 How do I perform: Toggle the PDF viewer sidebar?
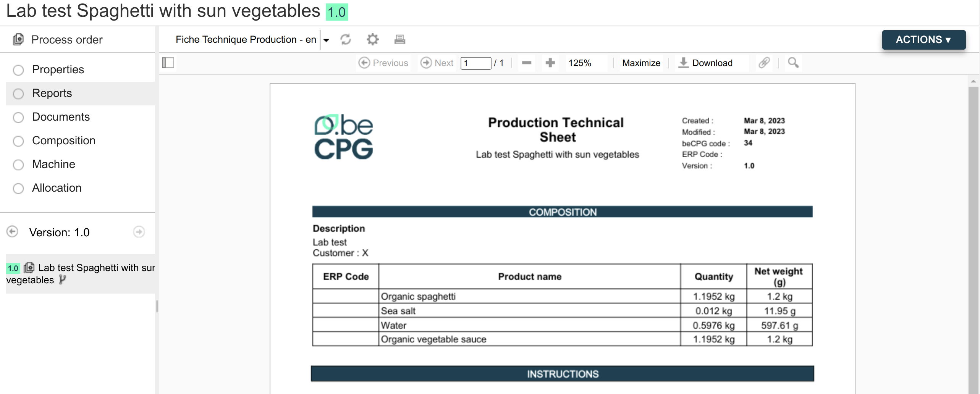[x=168, y=63]
